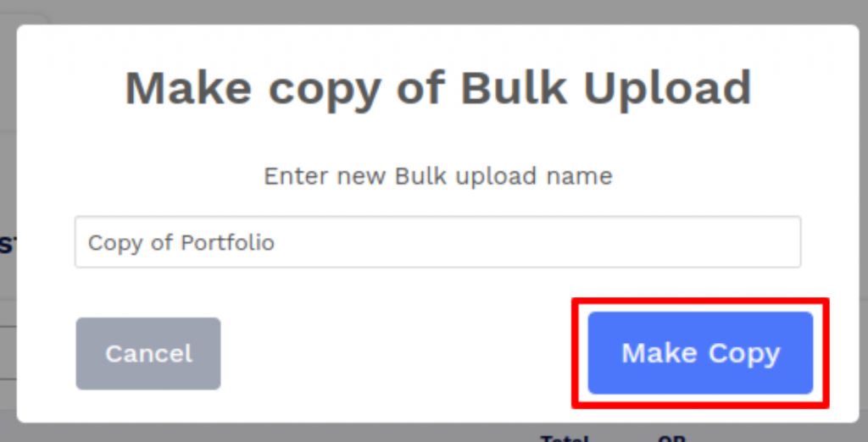Click 'Bulk Upload' in the dialog title
The image size is (868, 442).
coord(606,88)
